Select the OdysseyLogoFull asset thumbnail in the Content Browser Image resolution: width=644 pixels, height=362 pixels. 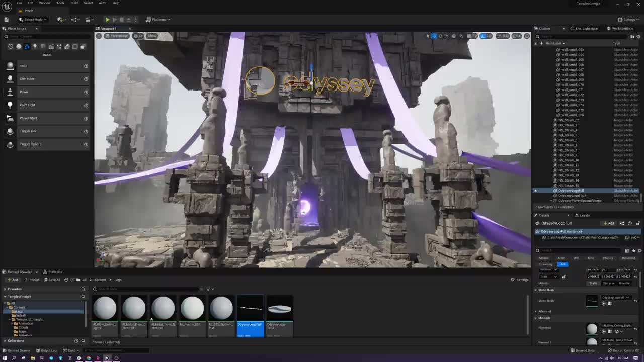[x=250, y=308]
